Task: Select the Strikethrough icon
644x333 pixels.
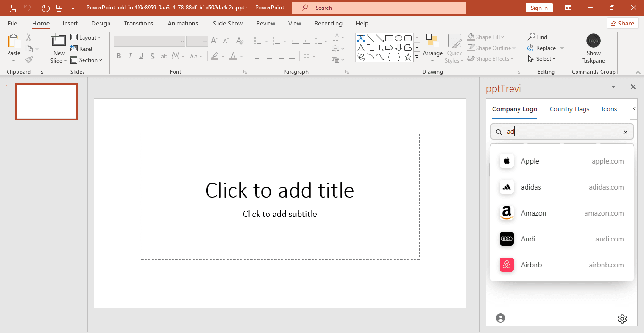Action: click(164, 56)
